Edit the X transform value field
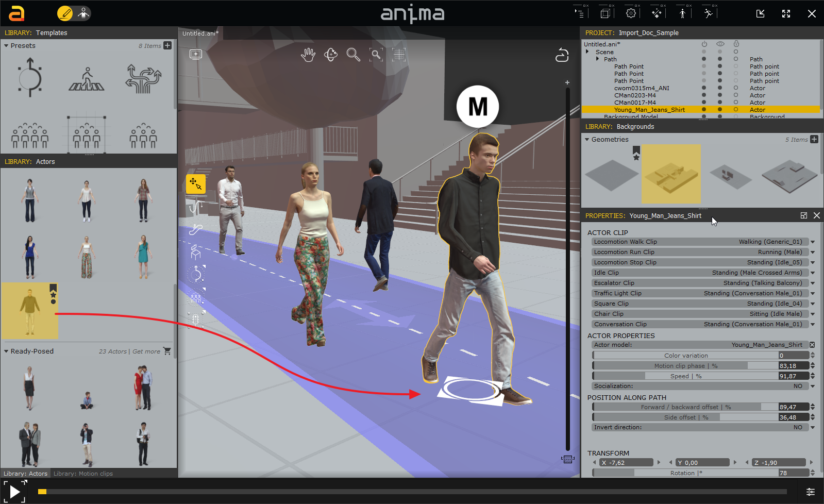This screenshot has width=824, height=504. [627, 463]
